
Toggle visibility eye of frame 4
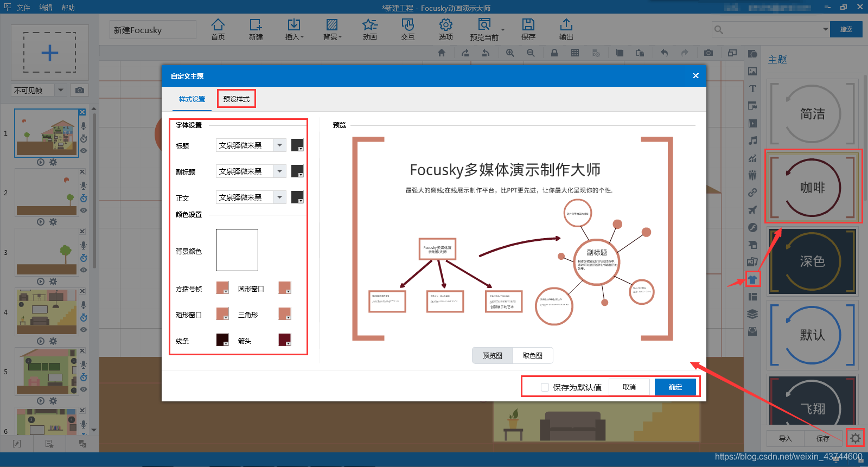84,330
